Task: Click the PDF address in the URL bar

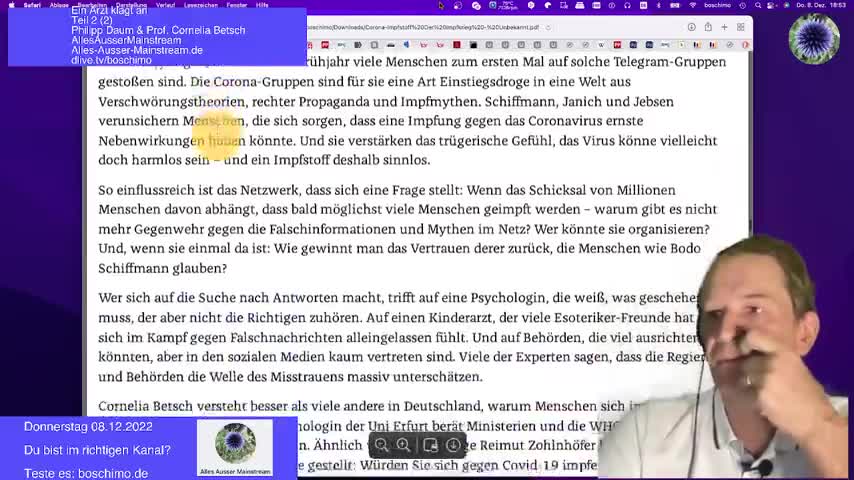Action: tap(425, 27)
